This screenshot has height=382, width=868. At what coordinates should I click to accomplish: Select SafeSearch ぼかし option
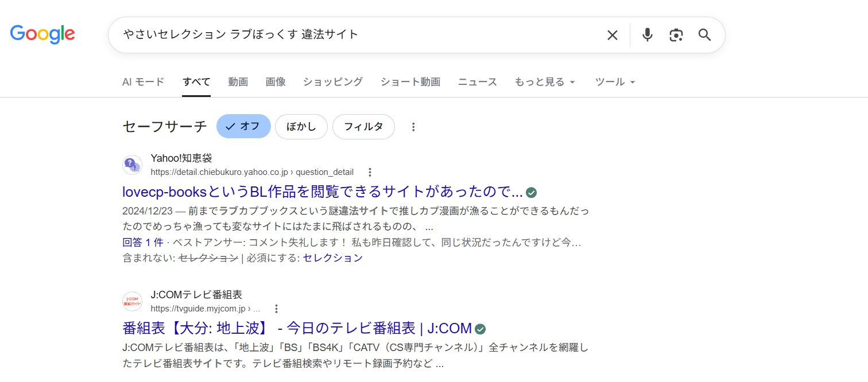(x=301, y=127)
